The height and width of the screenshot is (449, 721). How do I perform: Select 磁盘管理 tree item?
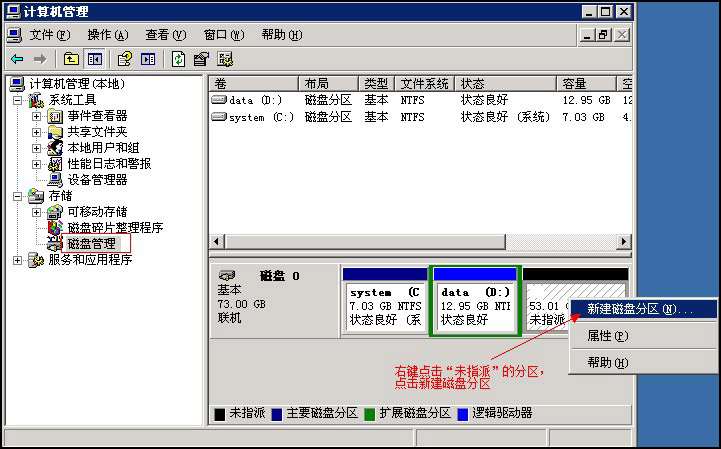[x=91, y=244]
